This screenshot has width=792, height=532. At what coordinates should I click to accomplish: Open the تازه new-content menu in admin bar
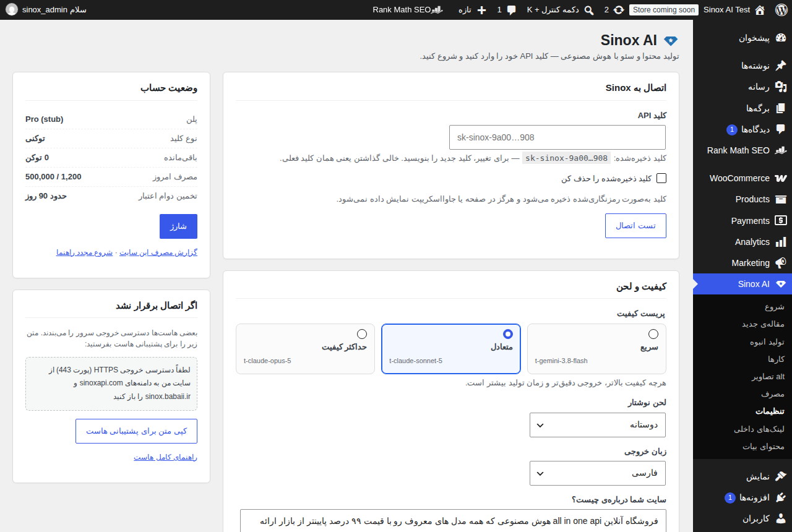pyautogui.click(x=474, y=10)
